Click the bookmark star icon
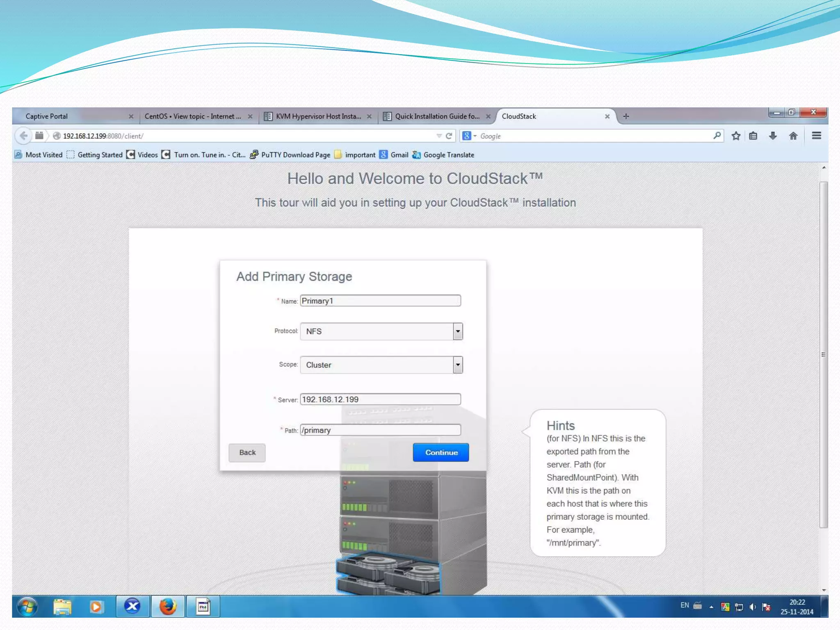Screen dimensions: 840x630 point(736,136)
